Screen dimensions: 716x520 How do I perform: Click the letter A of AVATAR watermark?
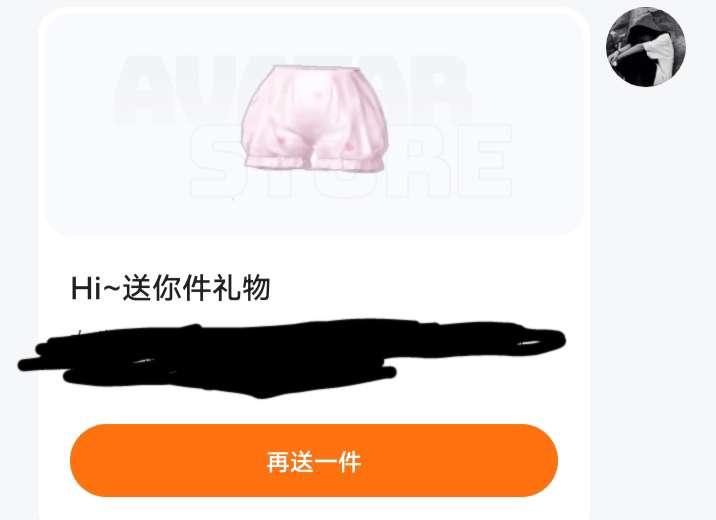142,90
